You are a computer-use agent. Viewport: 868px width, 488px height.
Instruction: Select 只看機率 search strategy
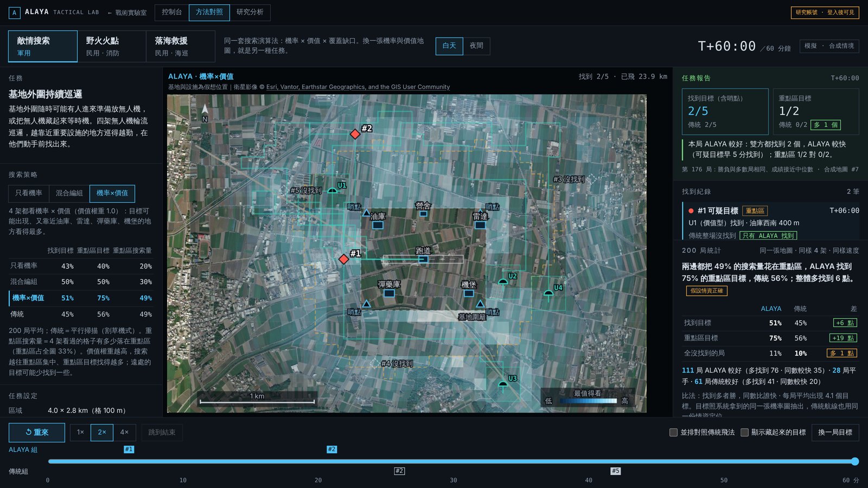(x=29, y=194)
